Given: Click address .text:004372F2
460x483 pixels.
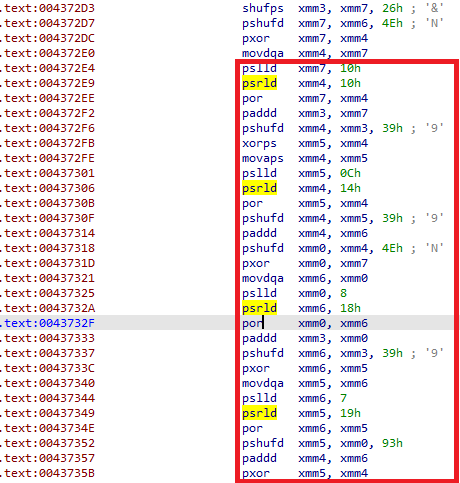Looking at the screenshot, I should tap(47, 113).
